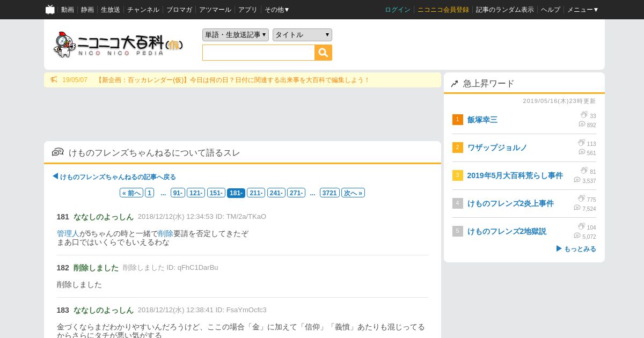
Task: Open the 管理人 link in post 181
Action: (68, 233)
